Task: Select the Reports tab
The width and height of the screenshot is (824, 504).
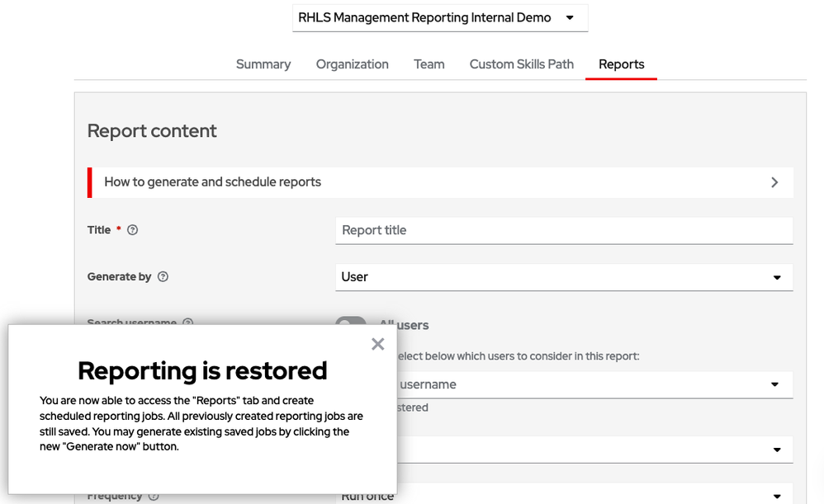Action: tap(621, 64)
